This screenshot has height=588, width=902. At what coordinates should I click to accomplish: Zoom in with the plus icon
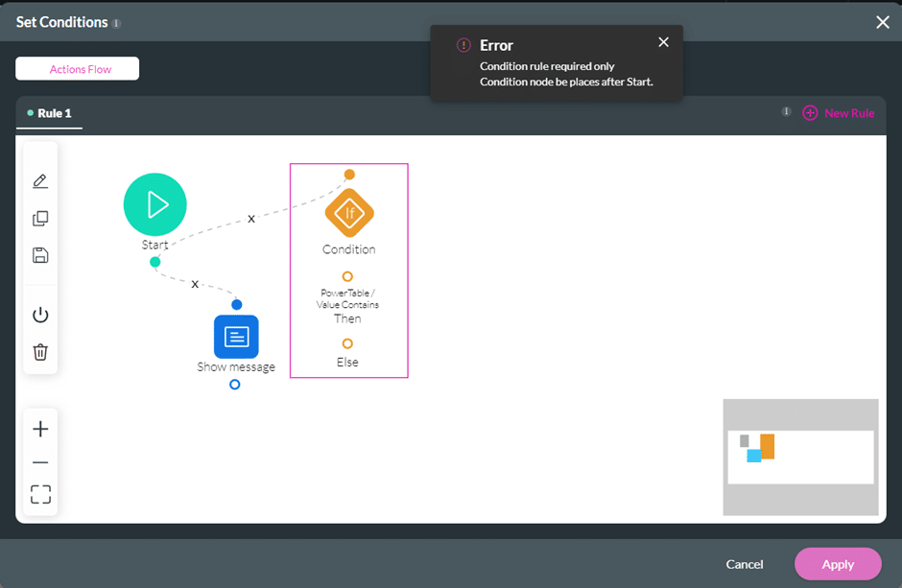coord(40,429)
